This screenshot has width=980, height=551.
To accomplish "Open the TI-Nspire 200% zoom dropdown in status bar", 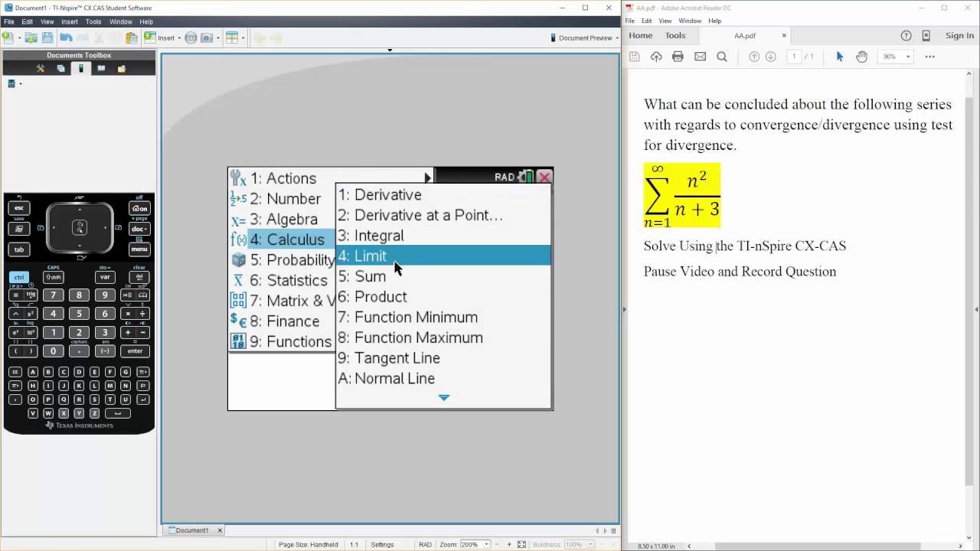I will [x=486, y=545].
